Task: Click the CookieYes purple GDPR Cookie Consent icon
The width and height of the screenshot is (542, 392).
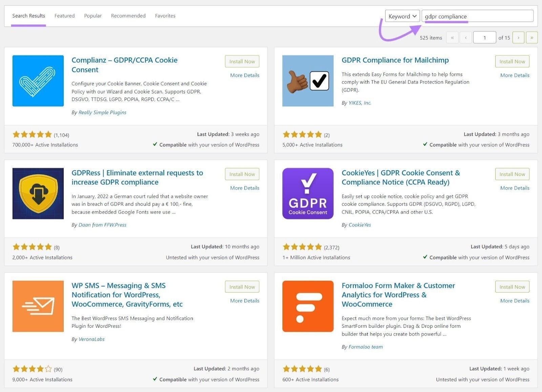Action: tap(308, 193)
